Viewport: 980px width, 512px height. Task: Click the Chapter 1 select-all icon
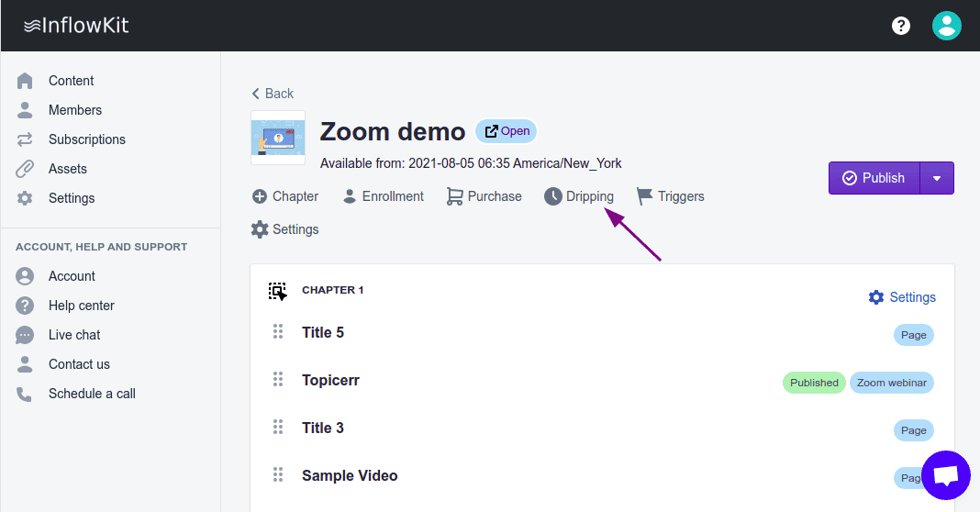click(277, 291)
